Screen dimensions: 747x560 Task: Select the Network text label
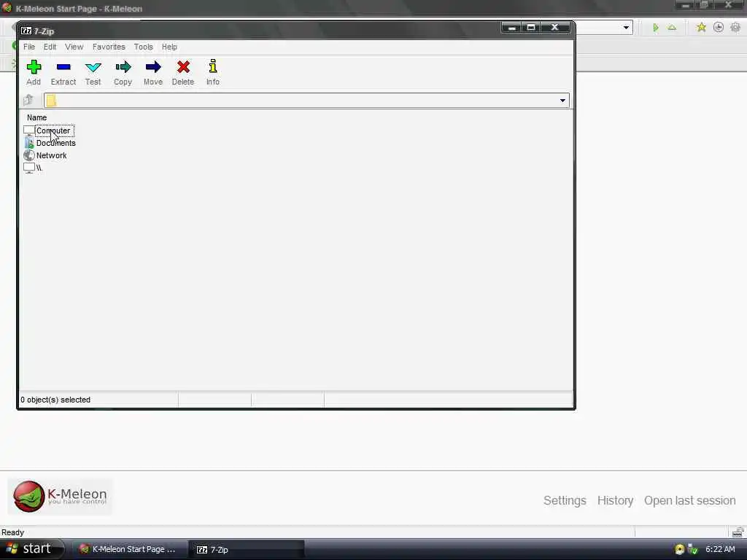click(x=52, y=155)
